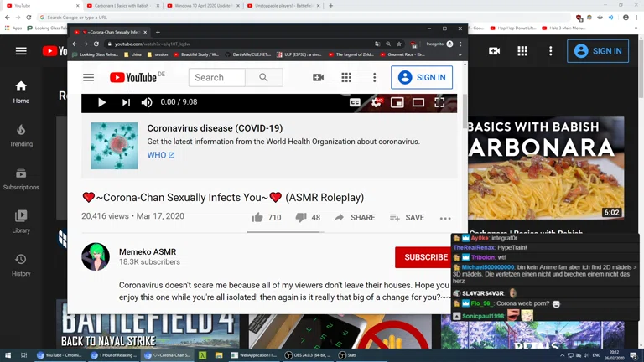
Task: Dislike the video with thumbs down
Action: [301, 217]
